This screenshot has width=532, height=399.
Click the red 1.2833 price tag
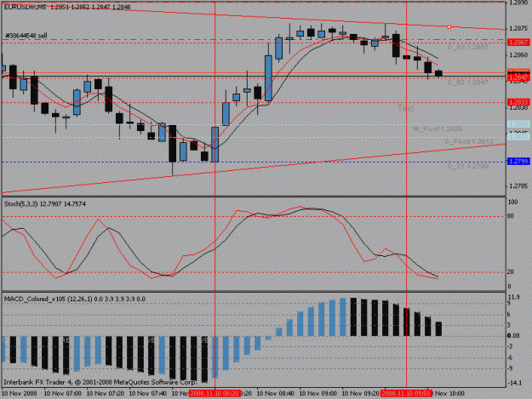pos(518,102)
